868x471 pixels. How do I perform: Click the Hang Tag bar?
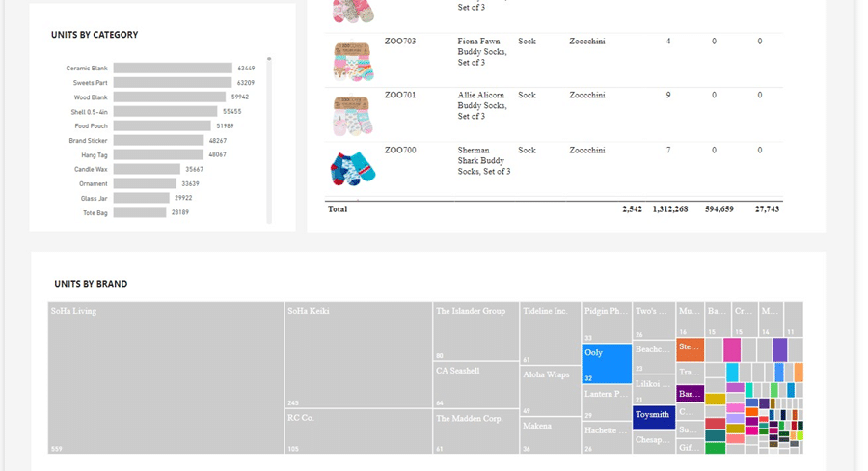[158, 154]
